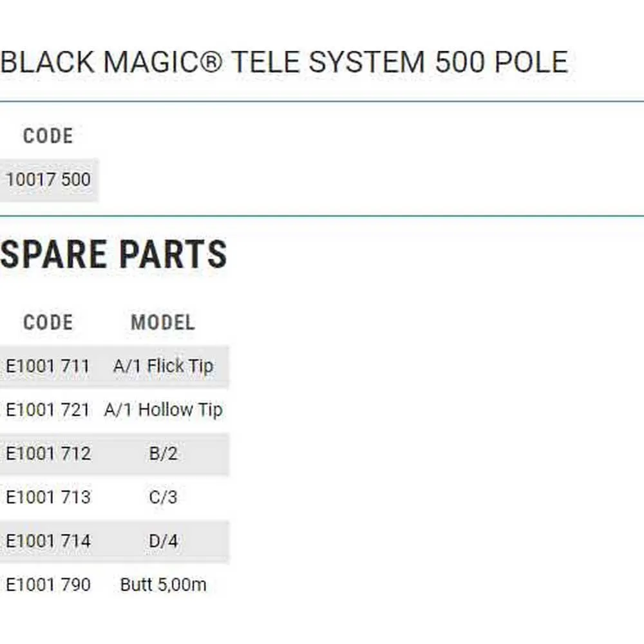Select the 10017 500 product code cell

[48, 180]
